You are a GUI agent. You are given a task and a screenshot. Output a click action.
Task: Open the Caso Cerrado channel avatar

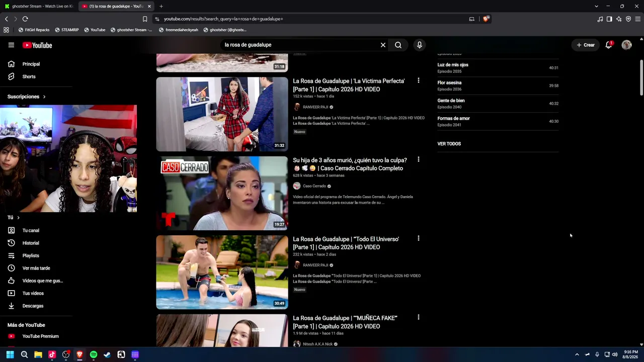(x=297, y=186)
